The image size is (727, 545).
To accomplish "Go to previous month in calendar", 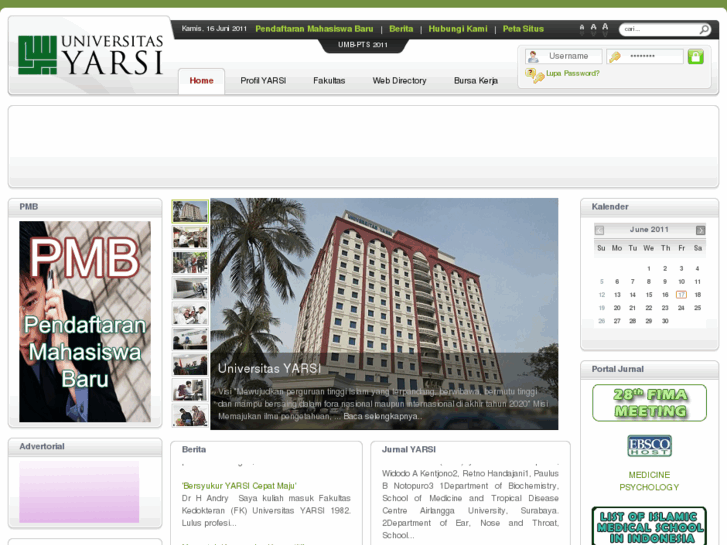I will pos(599,230).
